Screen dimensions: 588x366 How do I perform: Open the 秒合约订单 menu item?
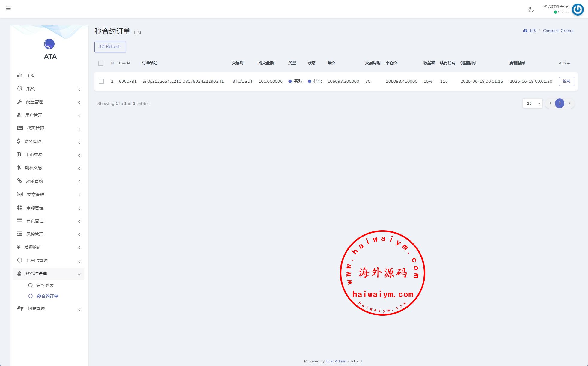tap(47, 296)
